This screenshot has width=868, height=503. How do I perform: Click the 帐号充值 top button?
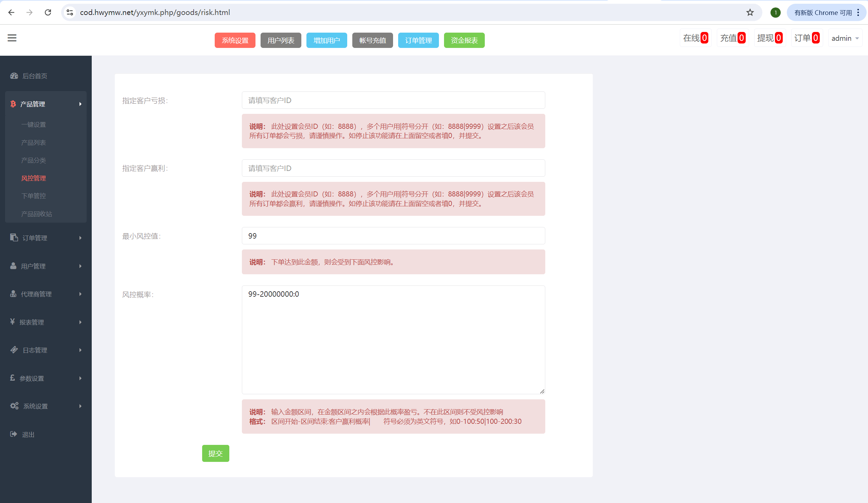372,40
